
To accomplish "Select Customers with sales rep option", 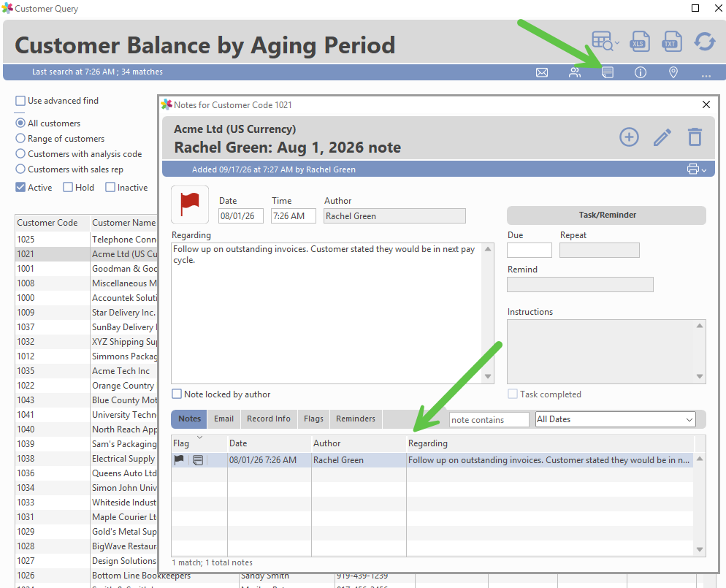I will click(x=20, y=169).
